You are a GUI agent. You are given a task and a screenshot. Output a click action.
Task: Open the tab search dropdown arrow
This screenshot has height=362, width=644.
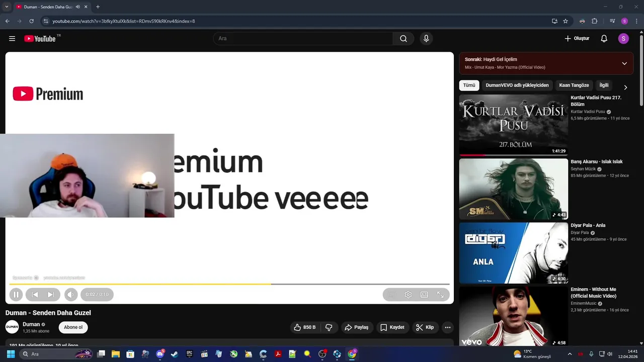coord(7,7)
